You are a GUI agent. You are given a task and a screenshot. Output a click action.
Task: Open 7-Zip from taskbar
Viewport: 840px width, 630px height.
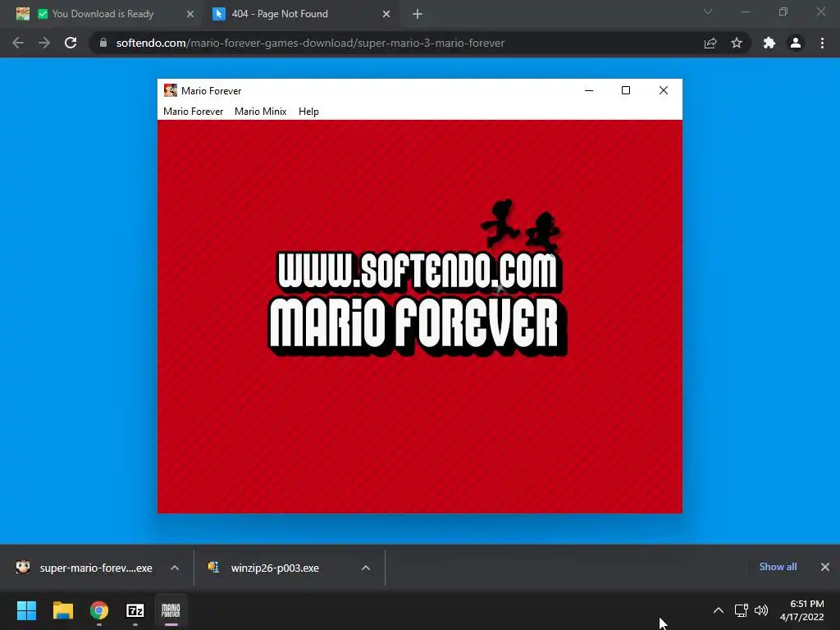(x=135, y=610)
